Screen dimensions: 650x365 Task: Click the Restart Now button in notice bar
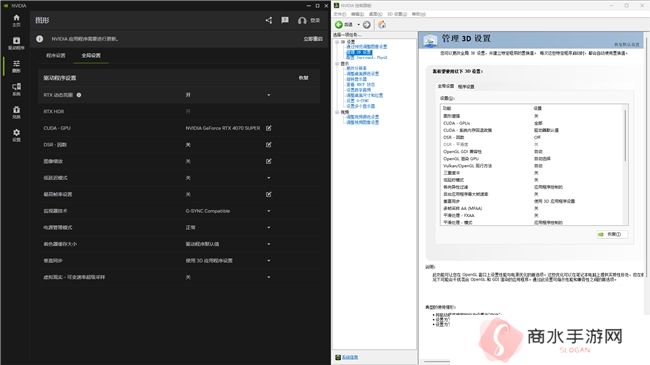pyautogui.click(x=313, y=39)
